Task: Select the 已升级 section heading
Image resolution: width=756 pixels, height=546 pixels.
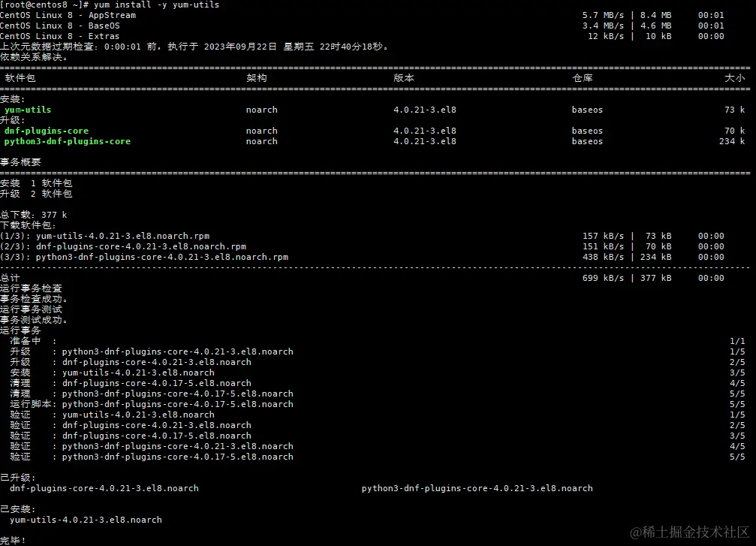Action: pos(15,477)
